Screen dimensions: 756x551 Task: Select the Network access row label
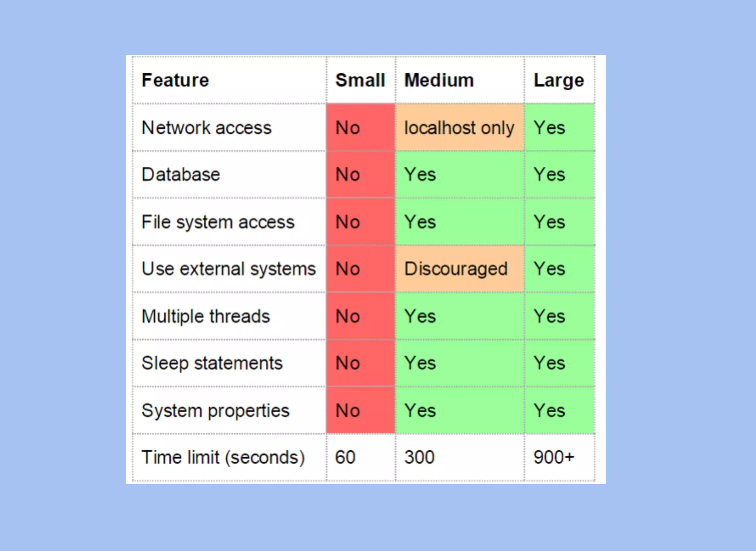[x=207, y=128]
